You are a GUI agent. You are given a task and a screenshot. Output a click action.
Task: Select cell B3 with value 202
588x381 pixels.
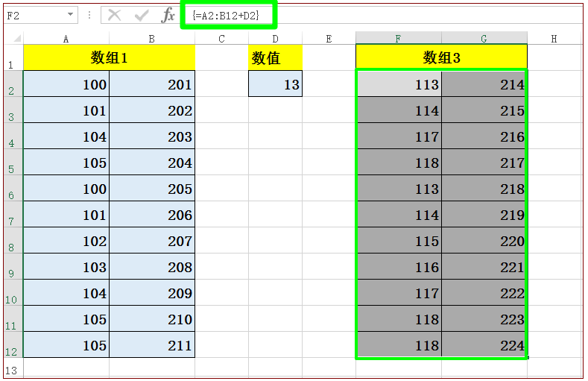point(152,110)
